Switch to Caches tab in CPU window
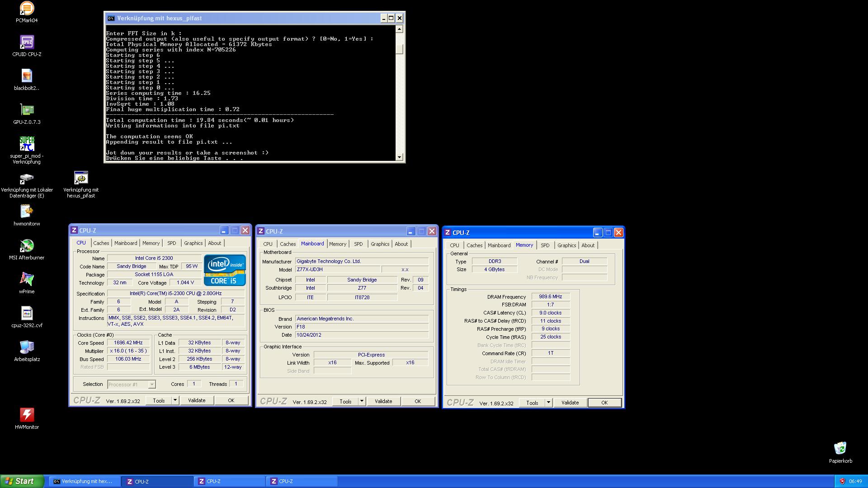 pos(101,243)
